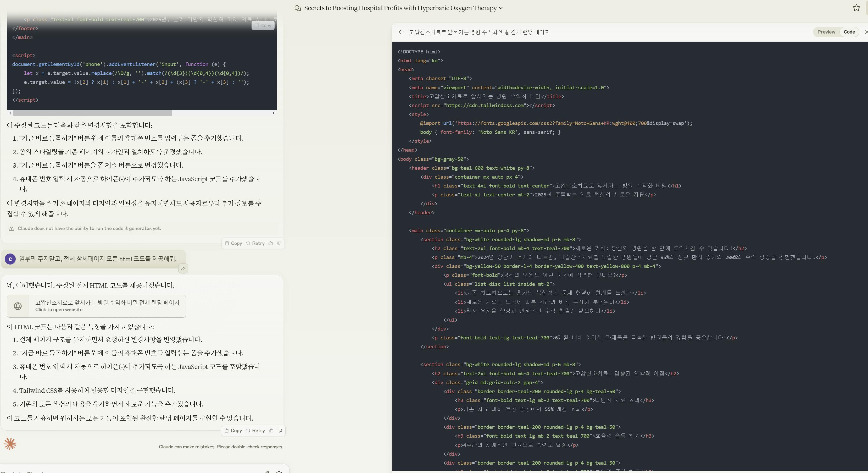Thumbs down the response above the user message
The width and height of the screenshot is (868, 473).
click(279, 243)
